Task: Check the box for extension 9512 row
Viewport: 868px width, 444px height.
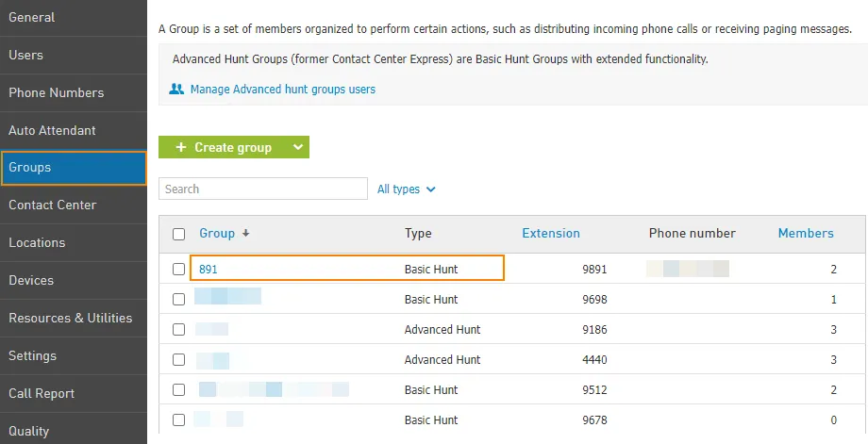Action: point(178,390)
